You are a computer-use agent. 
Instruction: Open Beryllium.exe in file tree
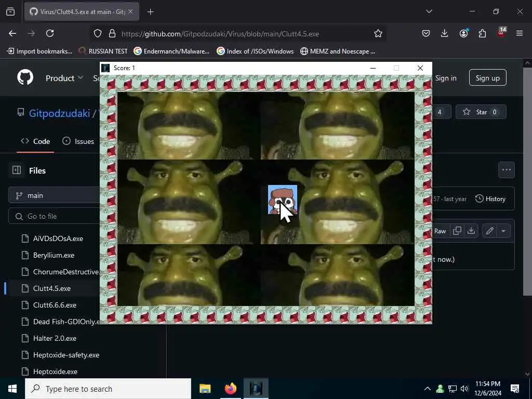tap(54, 255)
